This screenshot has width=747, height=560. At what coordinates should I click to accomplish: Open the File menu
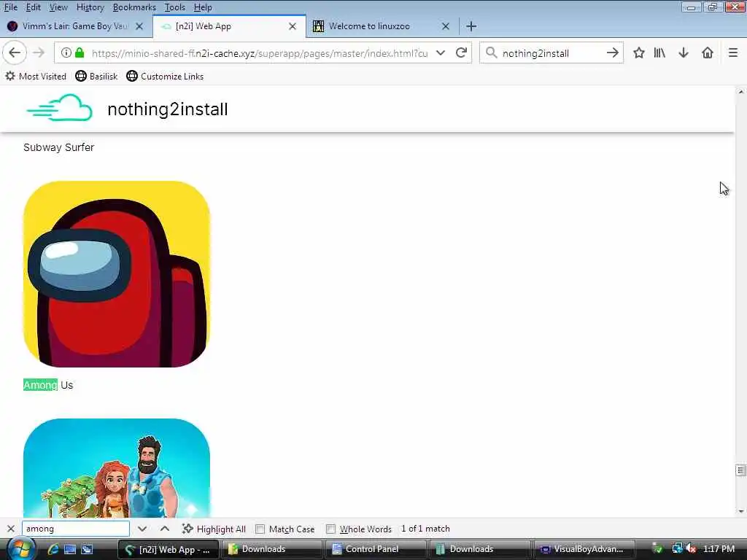point(10,7)
